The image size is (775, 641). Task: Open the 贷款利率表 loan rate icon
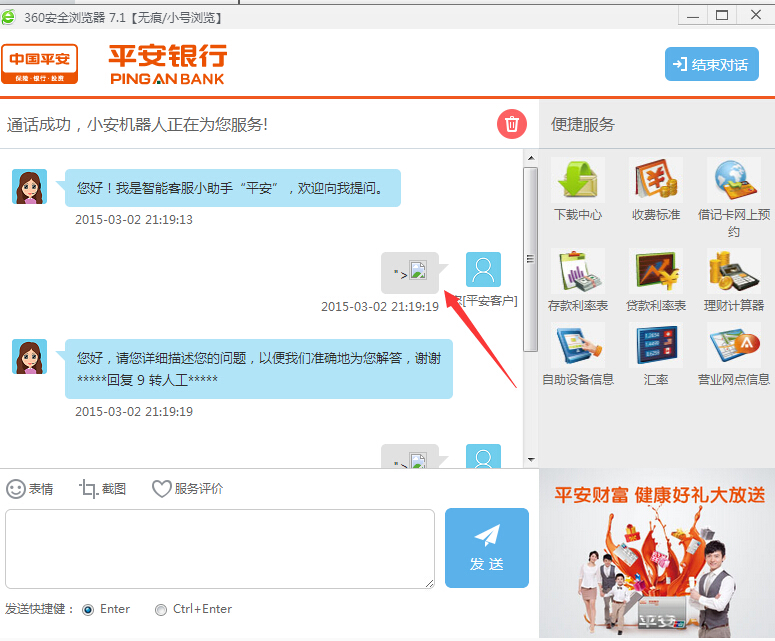click(x=656, y=271)
